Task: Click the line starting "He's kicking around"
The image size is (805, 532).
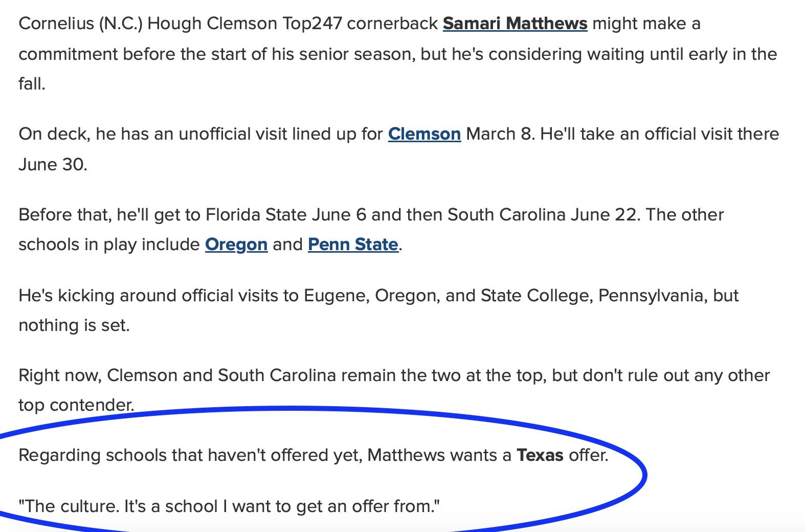Action: click(x=378, y=296)
